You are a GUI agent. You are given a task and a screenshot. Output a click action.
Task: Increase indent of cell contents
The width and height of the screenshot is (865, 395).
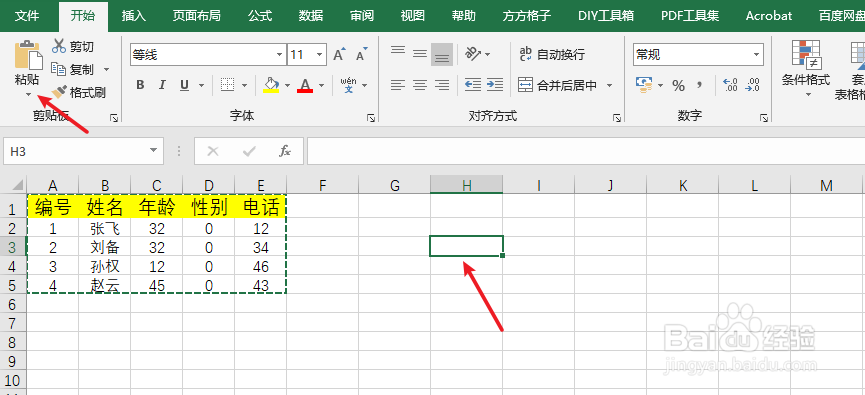[495, 85]
